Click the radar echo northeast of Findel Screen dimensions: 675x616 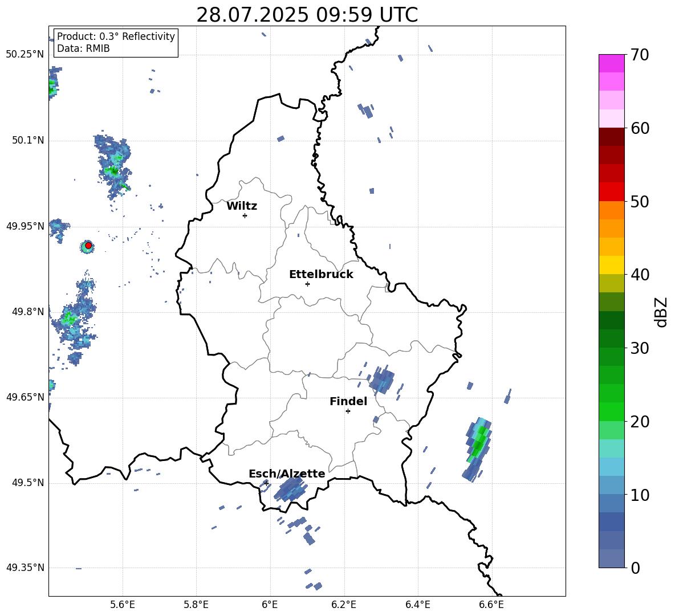pyautogui.click(x=382, y=380)
